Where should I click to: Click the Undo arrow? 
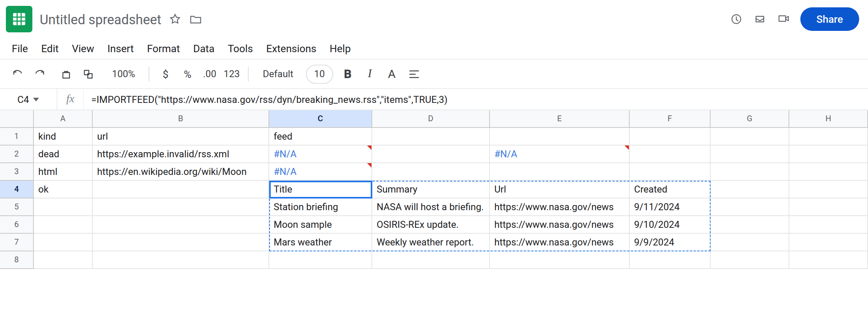point(18,74)
